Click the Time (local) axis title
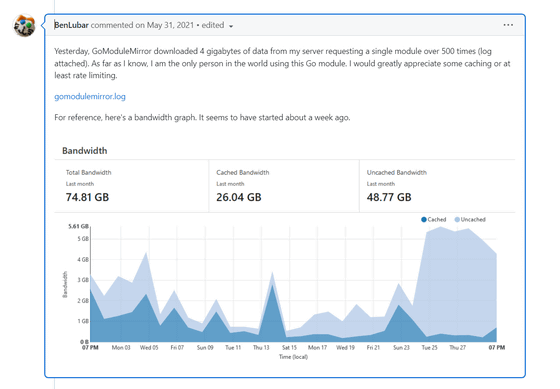This screenshot has width=560, height=389. point(293,357)
